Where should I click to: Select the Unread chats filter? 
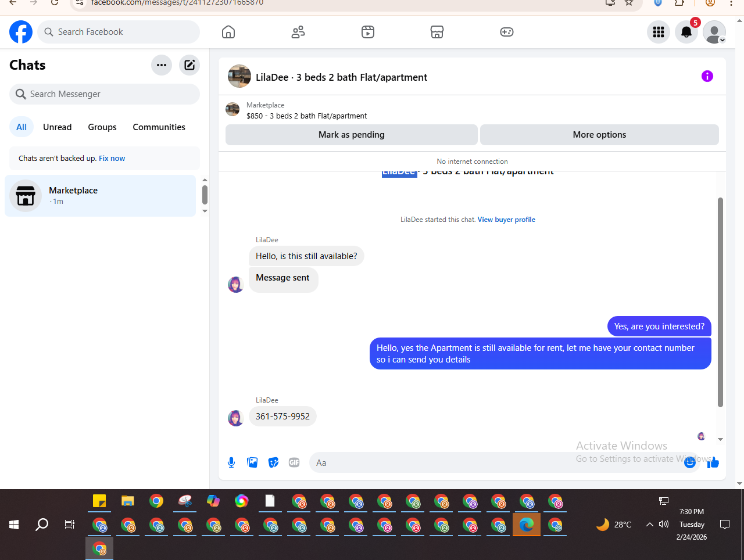57,127
